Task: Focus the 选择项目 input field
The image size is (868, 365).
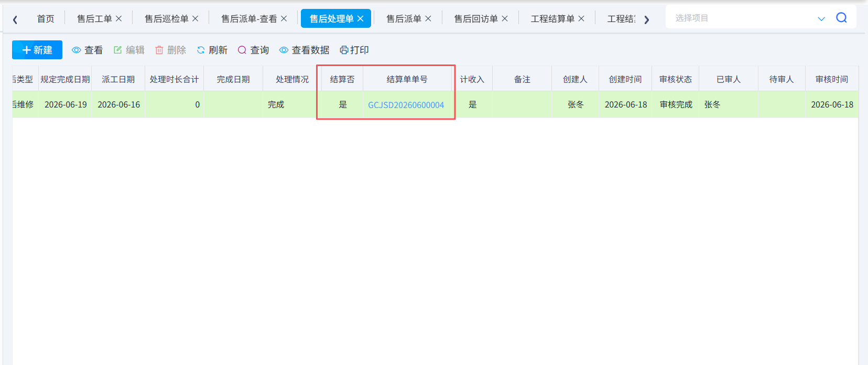Action: tap(742, 18)
